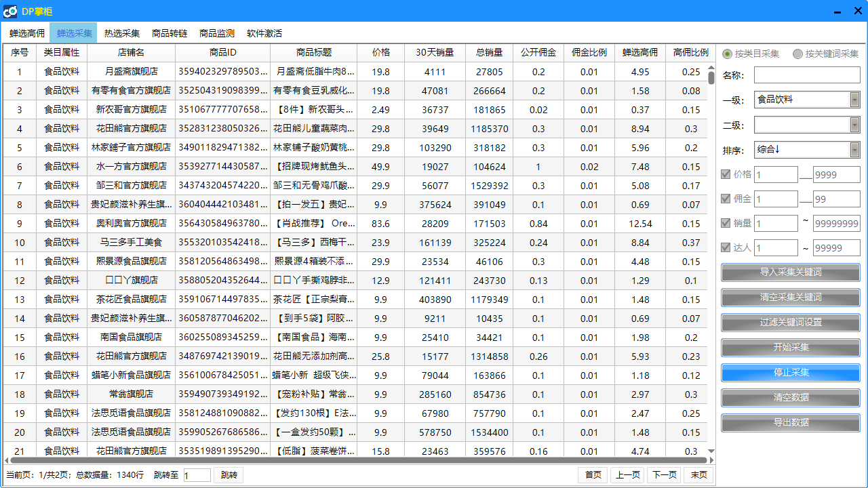Open the 一级 category dropdown
The image size is (868, 488).
[854, 100]
